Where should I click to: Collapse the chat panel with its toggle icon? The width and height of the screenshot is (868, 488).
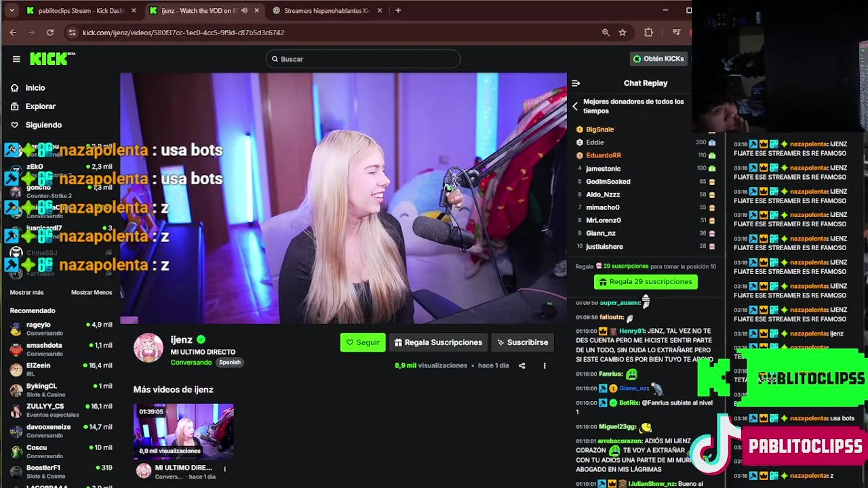576,83
